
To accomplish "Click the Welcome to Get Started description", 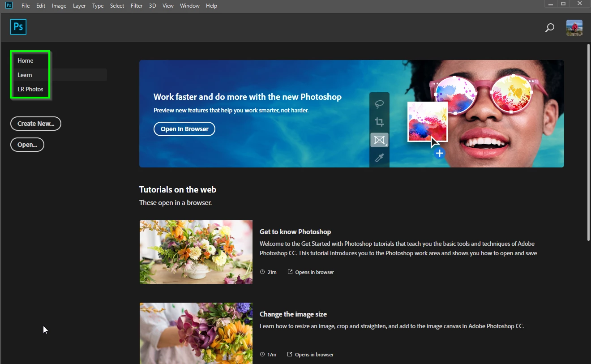I will point(398,248).
